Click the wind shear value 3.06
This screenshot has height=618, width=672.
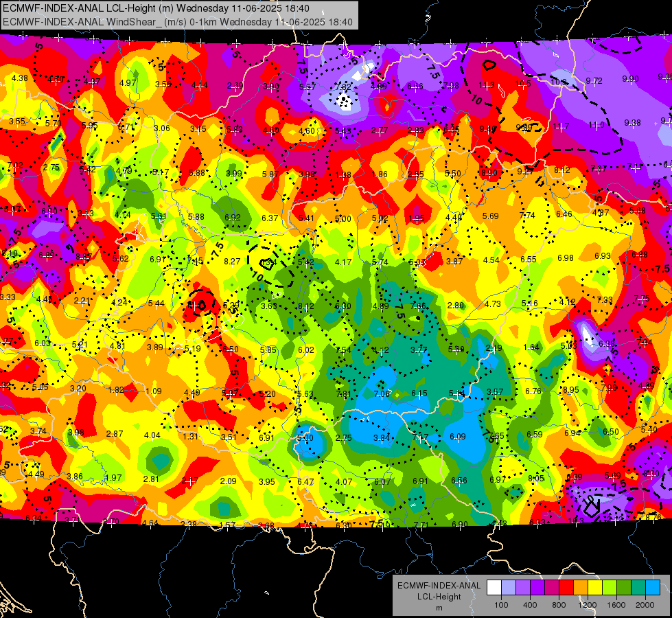pos(162,128)
